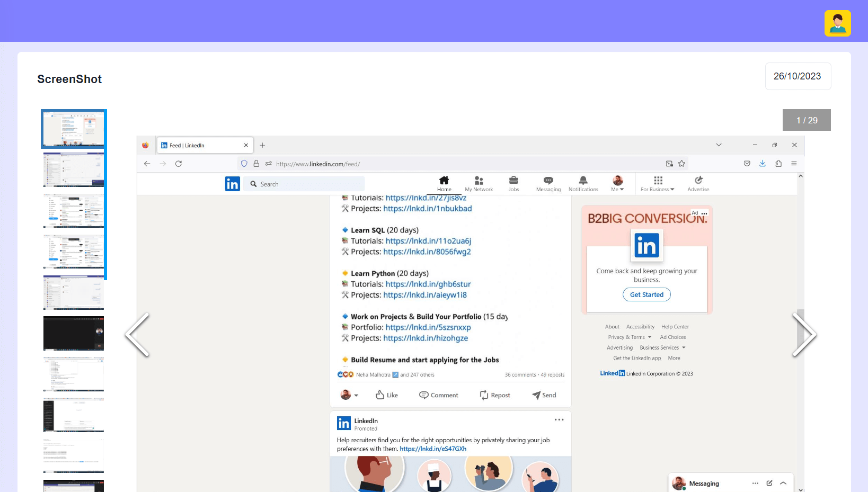Open a new browser tab
868x492 pixels.
click(x=262, y=145)
